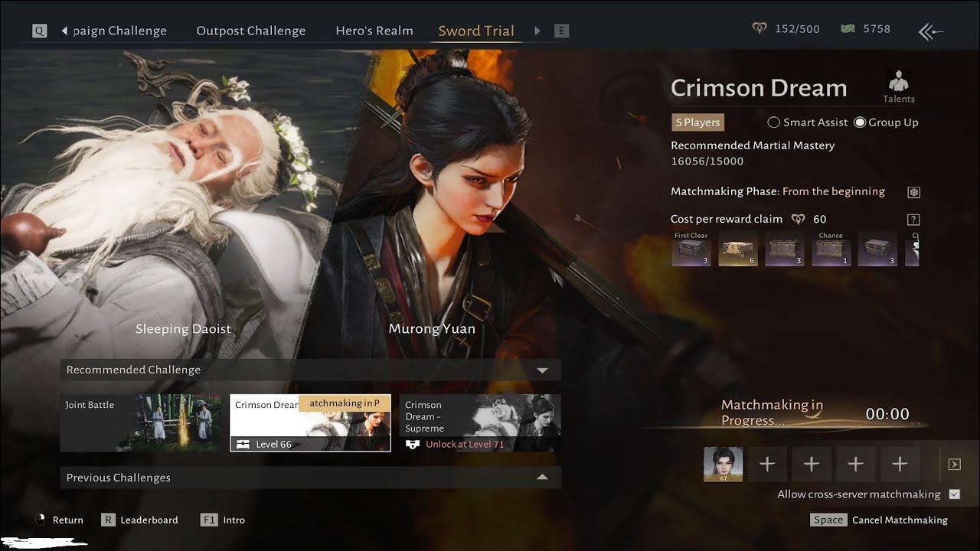Click the Space key icon

pyautogui.click(x=828, y=520)
